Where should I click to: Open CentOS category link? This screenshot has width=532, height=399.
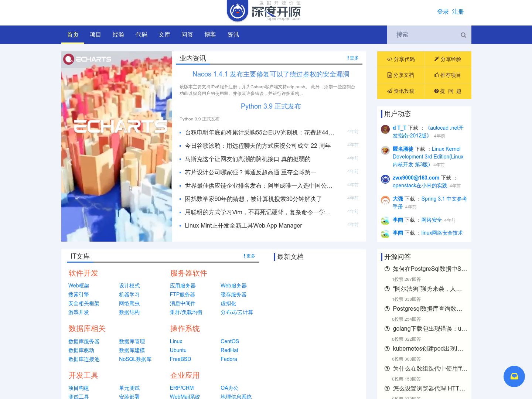[230, 341]
